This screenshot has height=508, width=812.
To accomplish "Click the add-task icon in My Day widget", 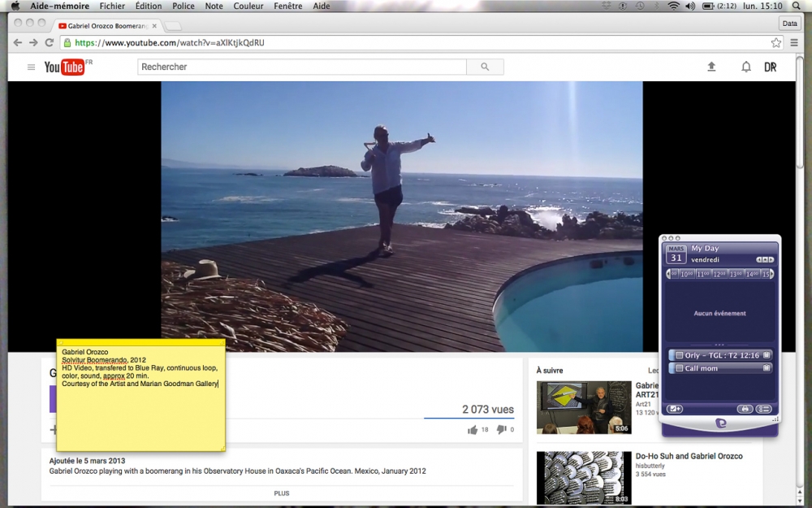I will coord(675,409).
